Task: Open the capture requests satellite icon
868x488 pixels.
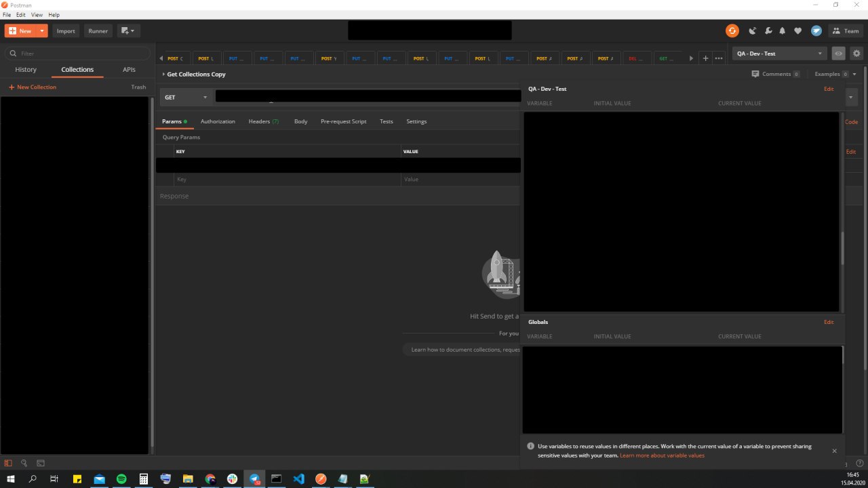Action: (753, 30)
